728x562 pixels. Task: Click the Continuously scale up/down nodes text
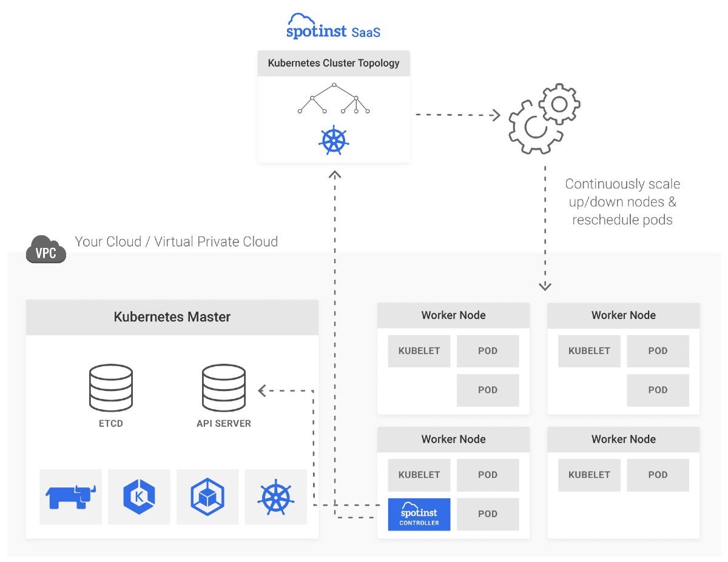coord(622,201)
